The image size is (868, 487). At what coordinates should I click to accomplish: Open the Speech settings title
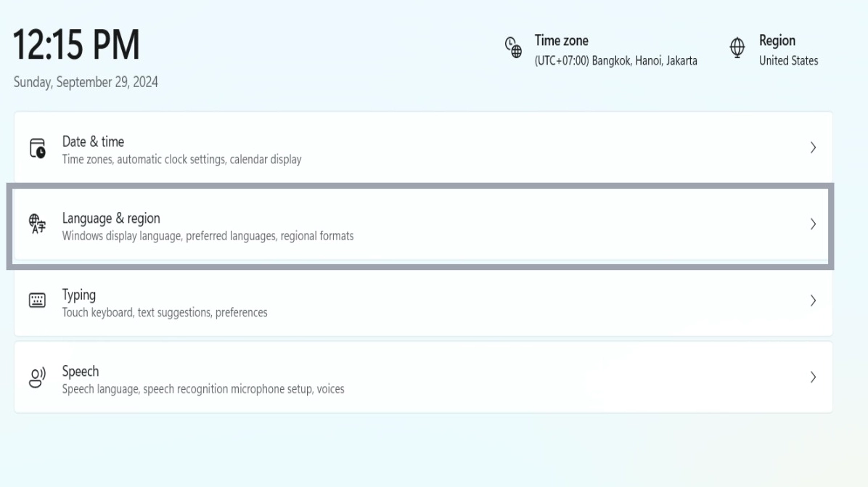81,371
